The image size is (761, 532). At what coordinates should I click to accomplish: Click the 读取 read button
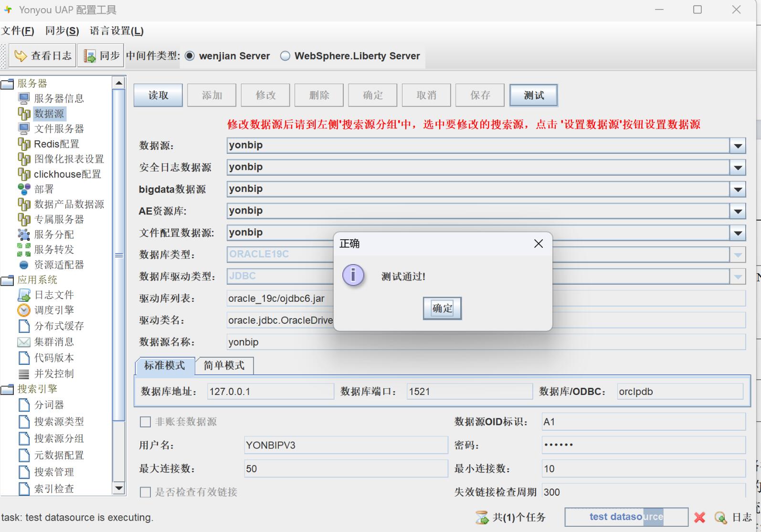point(158,96)
